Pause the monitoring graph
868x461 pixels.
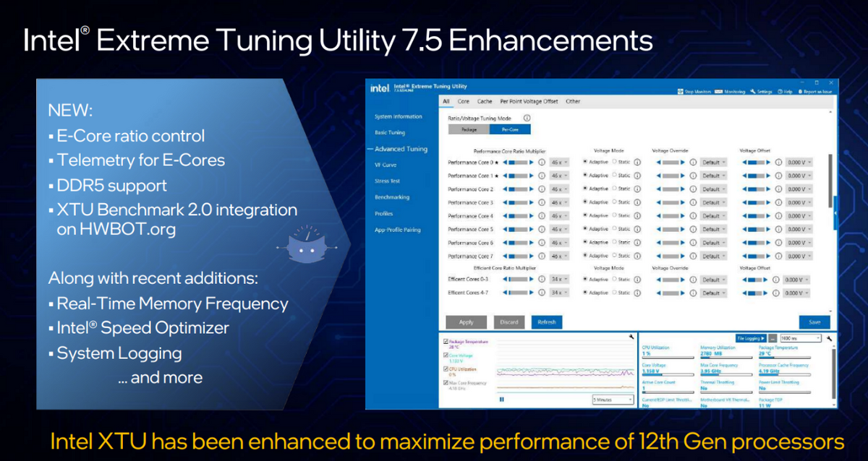[x=501, y=399]
